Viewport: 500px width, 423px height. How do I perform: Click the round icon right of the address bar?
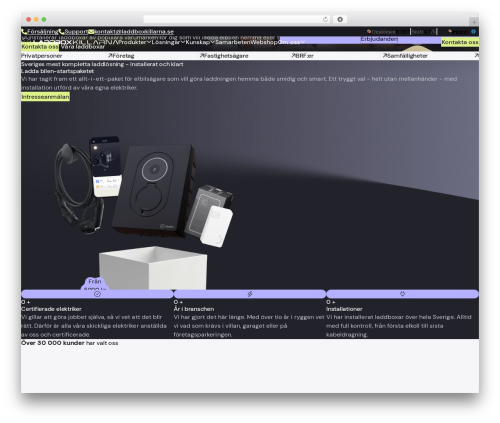(x=340, y=20)
